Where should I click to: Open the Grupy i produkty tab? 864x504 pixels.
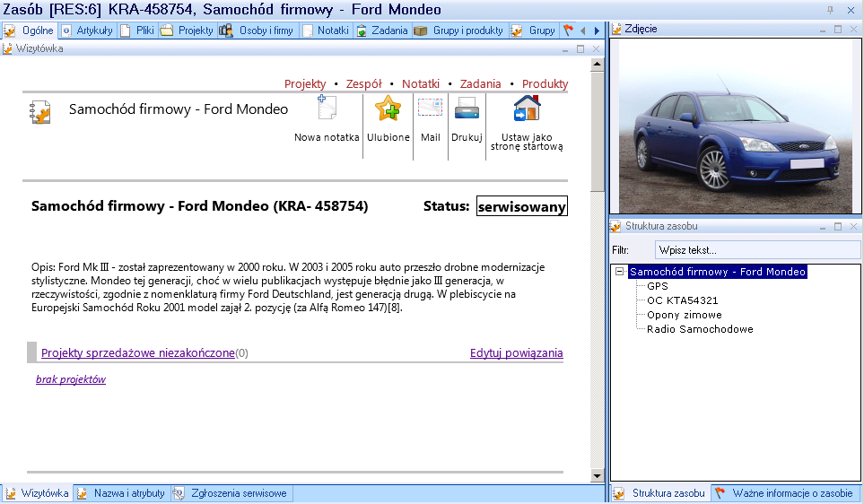point(459,30)
